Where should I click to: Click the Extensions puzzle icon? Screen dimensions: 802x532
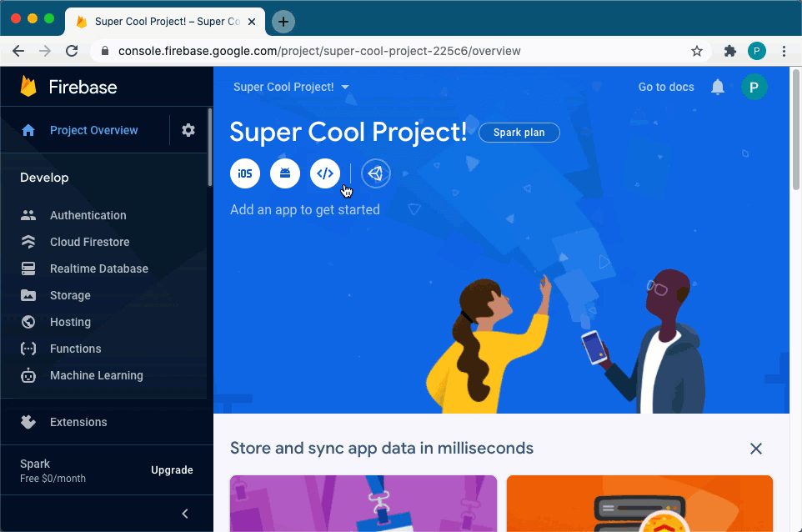[28, 422]
